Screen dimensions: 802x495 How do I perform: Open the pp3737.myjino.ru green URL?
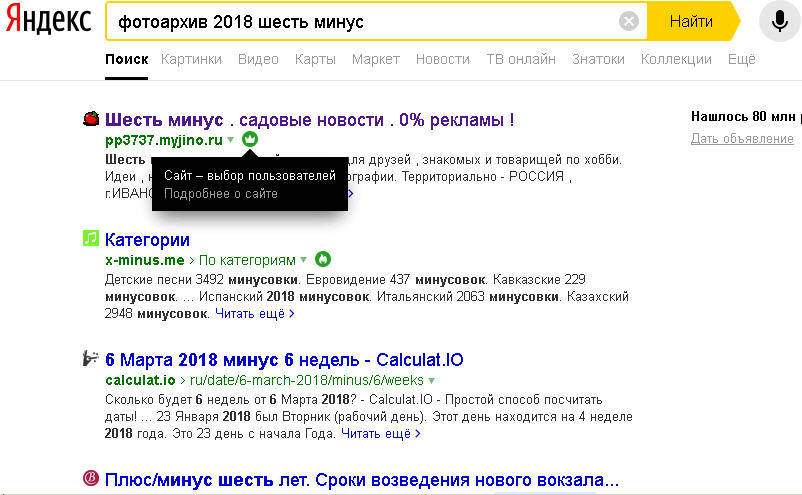(x=164, y=140)
